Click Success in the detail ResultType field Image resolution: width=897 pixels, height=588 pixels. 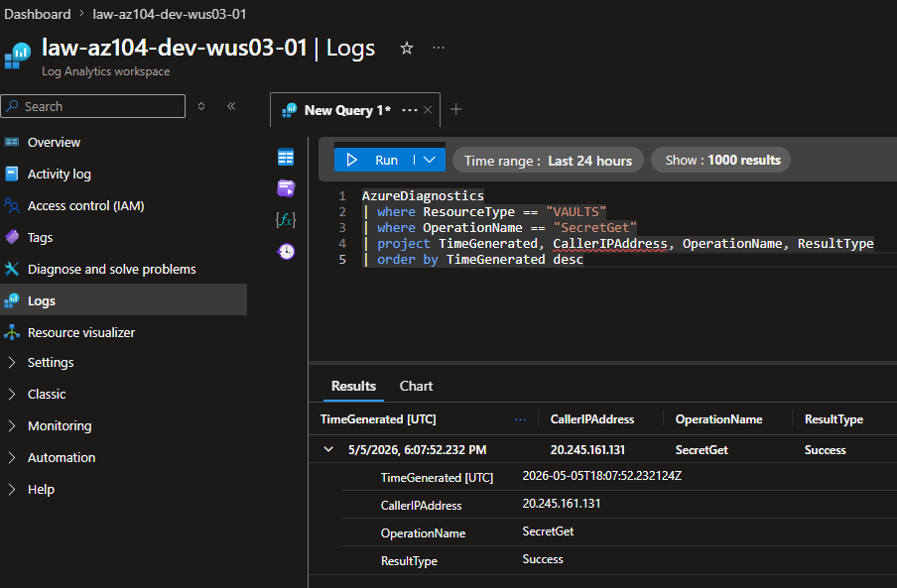(x=543, y=559)
